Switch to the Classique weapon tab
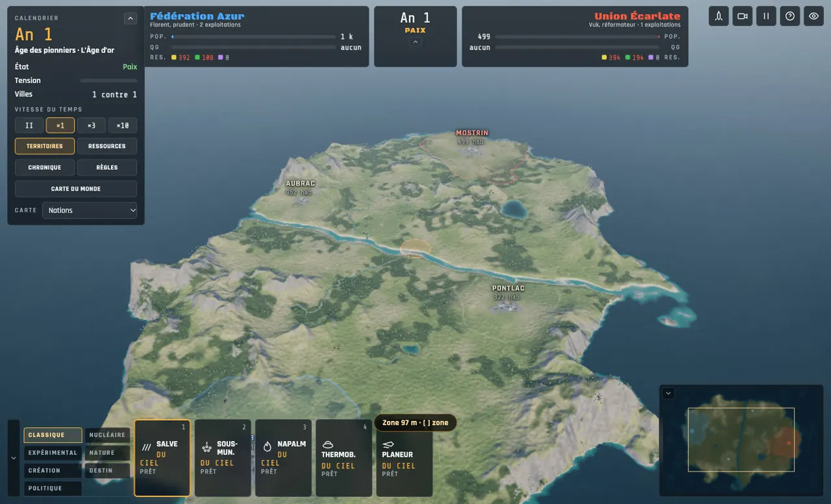Screen dimensions: 831x504 [53, 435]
